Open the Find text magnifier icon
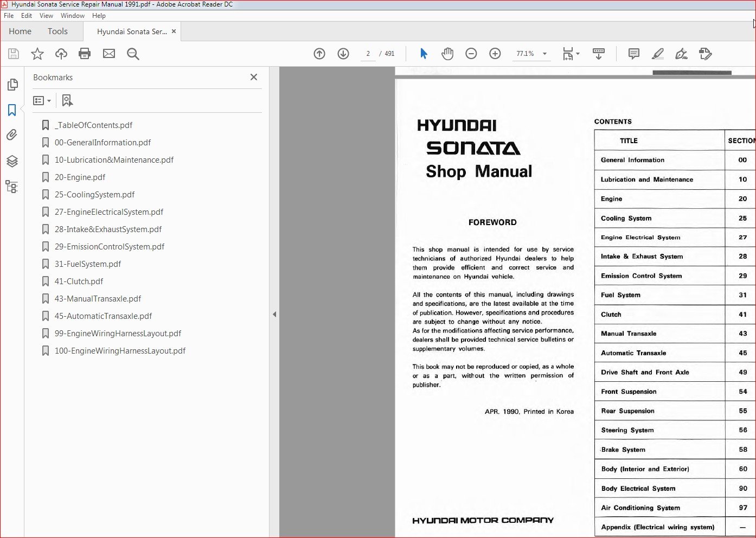756x538 pixels. point(133,54)
